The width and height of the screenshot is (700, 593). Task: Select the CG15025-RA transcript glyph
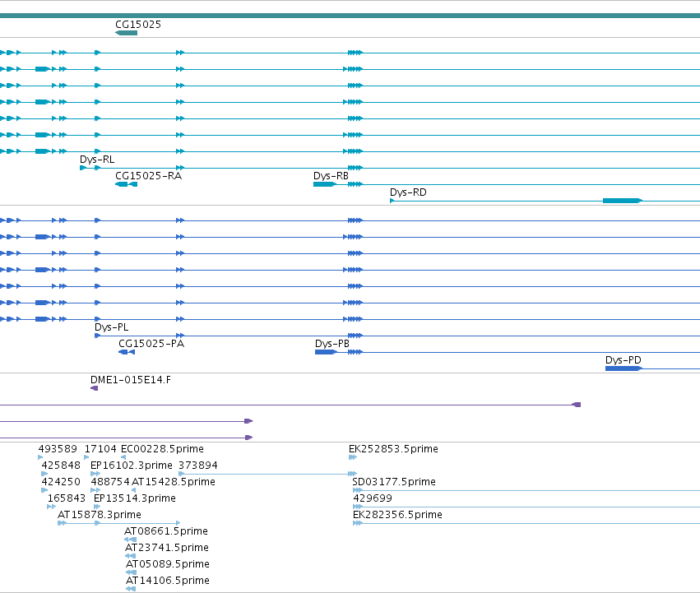coord(126,184)
